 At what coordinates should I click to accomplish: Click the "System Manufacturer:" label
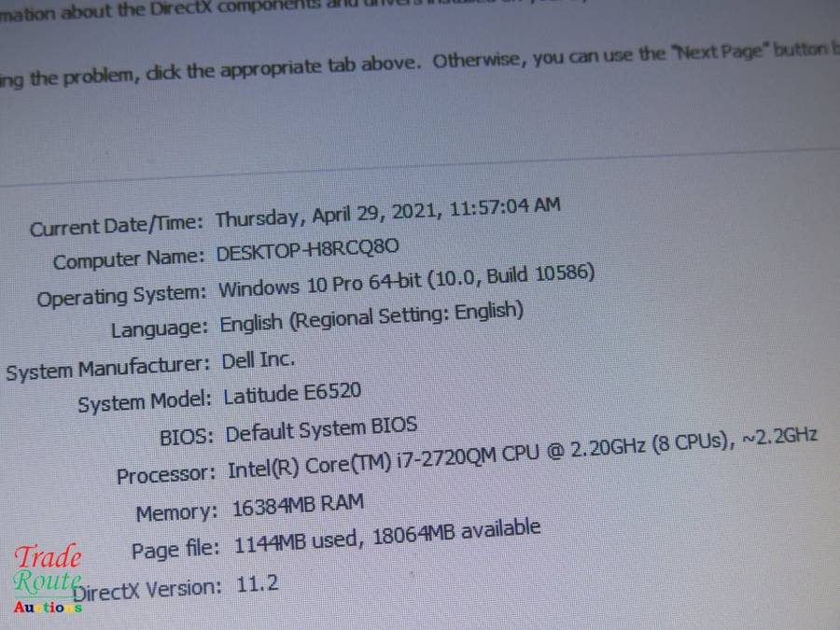pyautogui.click(x=107, y=369)
